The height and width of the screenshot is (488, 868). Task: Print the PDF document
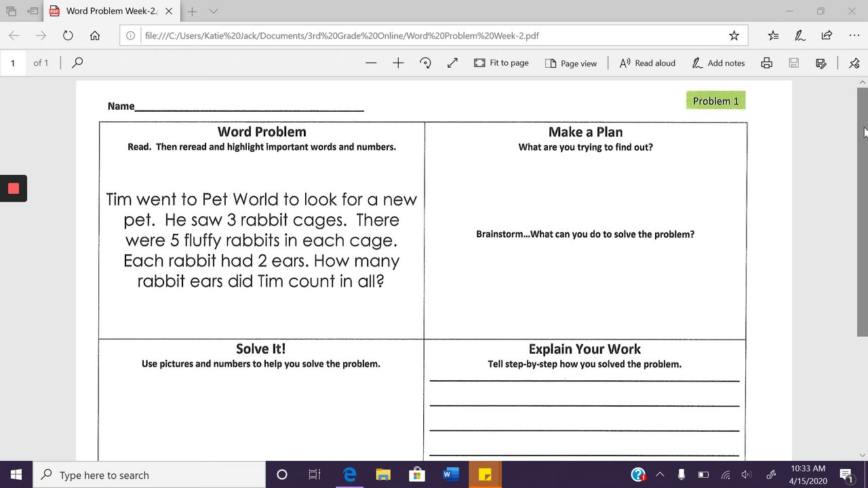pos(767,63)
